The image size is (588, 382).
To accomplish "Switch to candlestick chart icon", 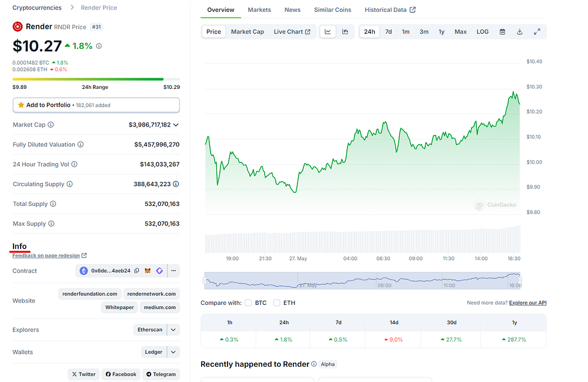I will (x=345, y=32).
